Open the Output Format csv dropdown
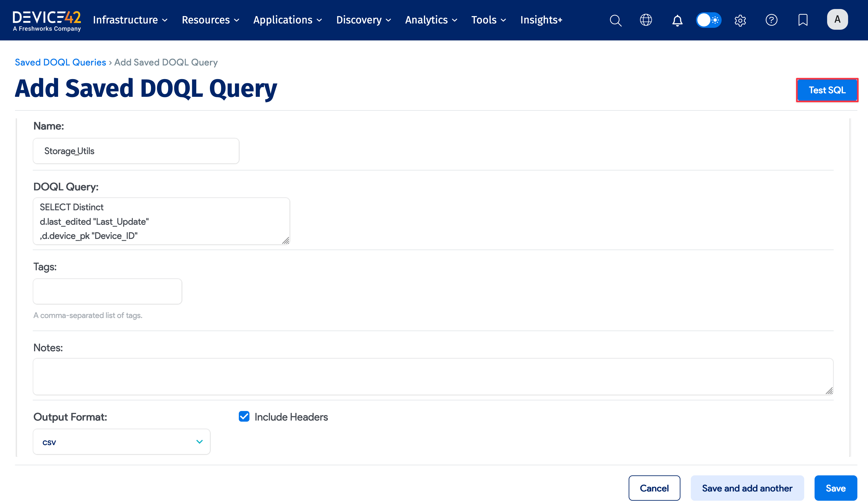The image size is (868, 504). [x=121, y=441]
